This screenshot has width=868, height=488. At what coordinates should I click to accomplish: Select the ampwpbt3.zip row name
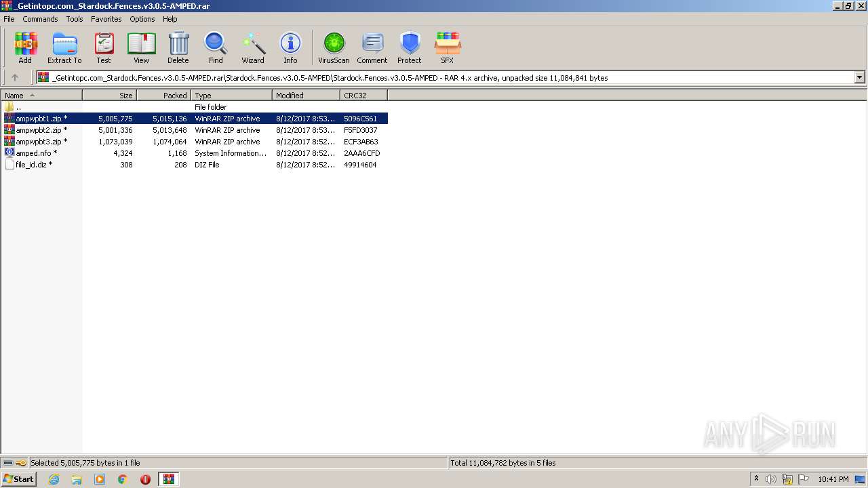pyautogui.click(x=41, y=142)
